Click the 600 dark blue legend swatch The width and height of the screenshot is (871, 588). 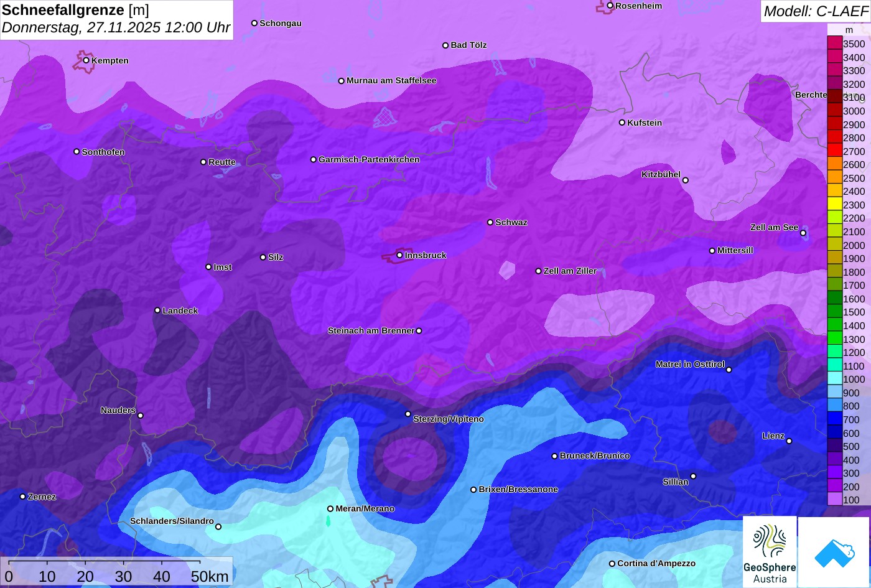(834, 432)
